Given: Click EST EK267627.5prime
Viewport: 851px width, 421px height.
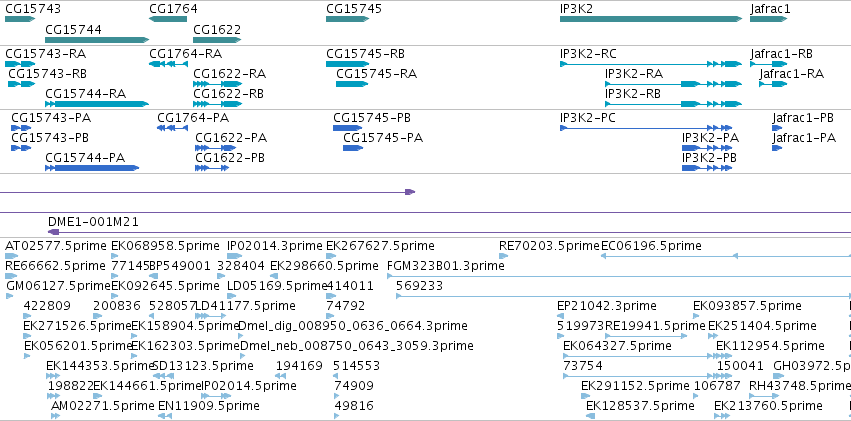Looking at the screenshot, I should tap(332, 256).
